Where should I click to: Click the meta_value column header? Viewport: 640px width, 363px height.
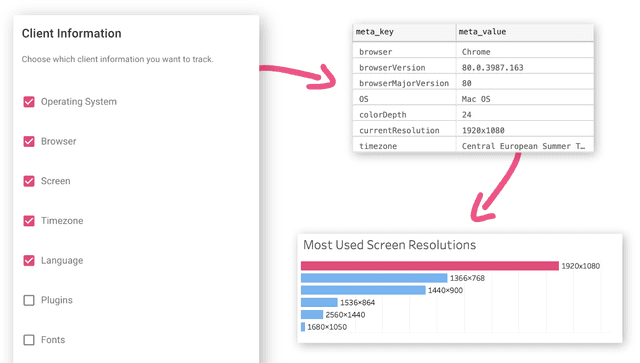[x=525, y=32]
